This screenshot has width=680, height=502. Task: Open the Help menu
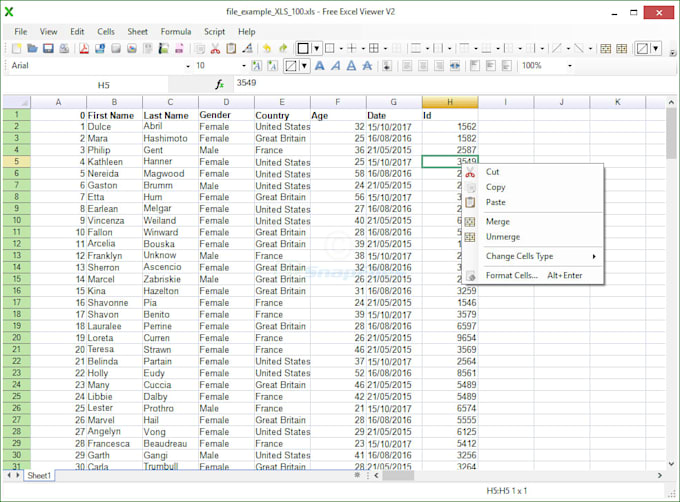click(x=246, y=32)
